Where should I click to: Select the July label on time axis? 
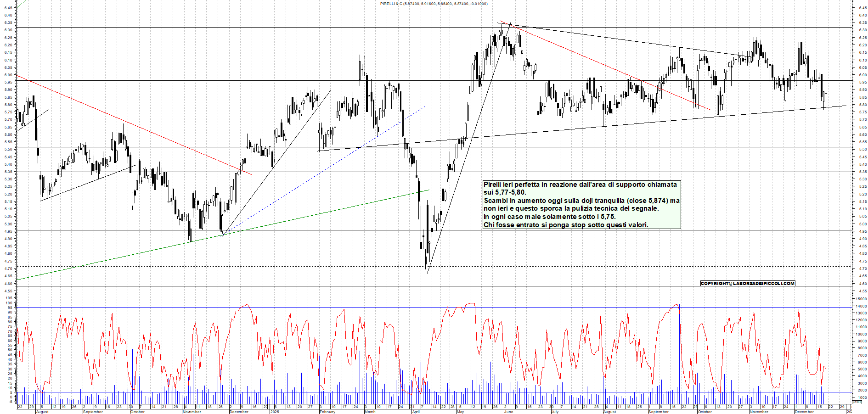[554, 412]
